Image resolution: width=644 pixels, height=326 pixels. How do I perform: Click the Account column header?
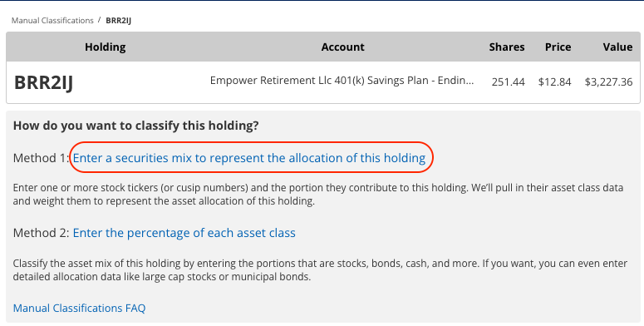342,47
